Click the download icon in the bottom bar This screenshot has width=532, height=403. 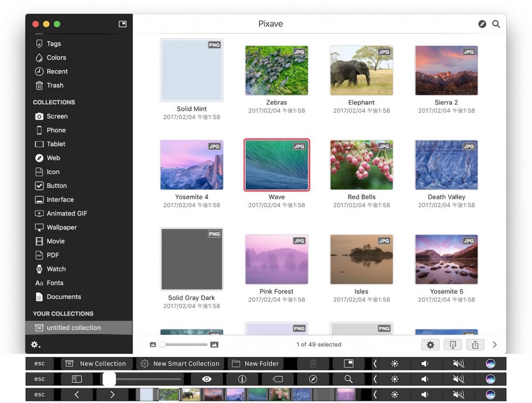point(453,344)
